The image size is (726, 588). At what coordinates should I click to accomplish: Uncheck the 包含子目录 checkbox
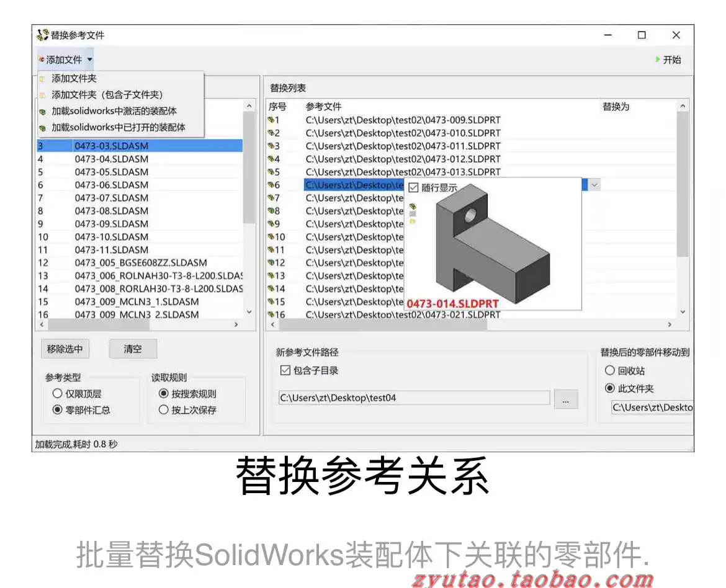click(x=285, y=370)
